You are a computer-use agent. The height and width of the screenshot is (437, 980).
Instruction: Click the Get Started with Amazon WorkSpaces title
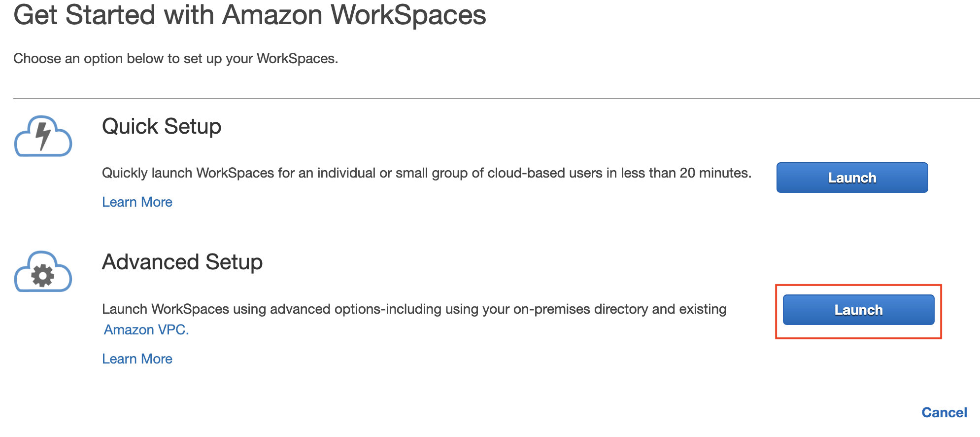pos(250,15)
